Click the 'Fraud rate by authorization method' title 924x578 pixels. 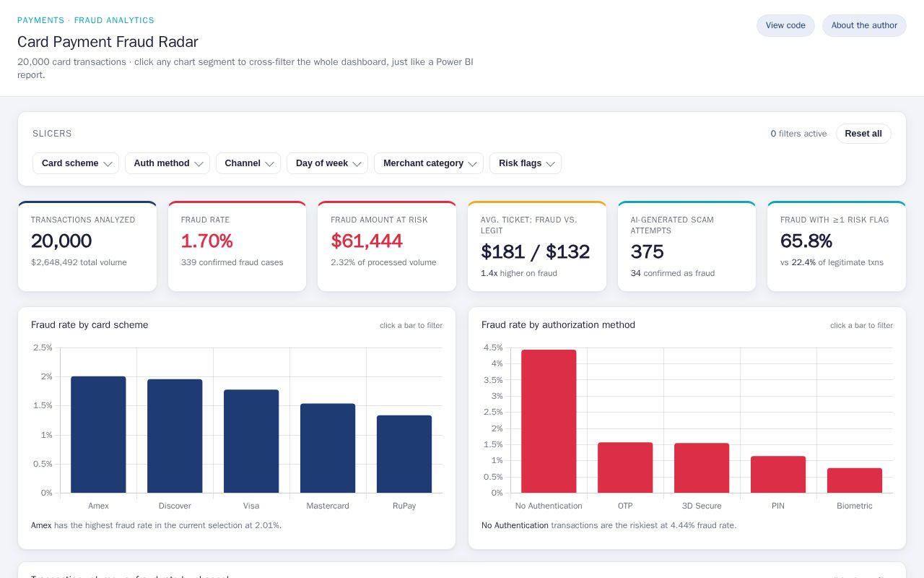point(558,325)
